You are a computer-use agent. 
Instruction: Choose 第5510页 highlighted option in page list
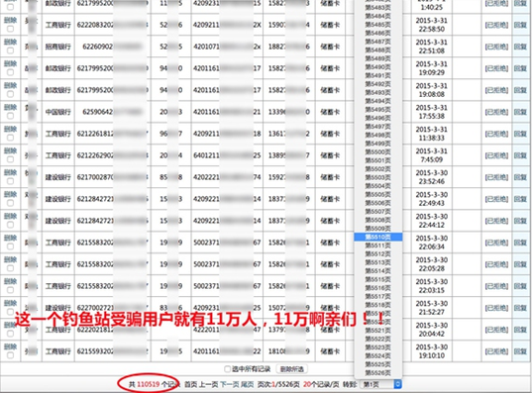[378, 237]
